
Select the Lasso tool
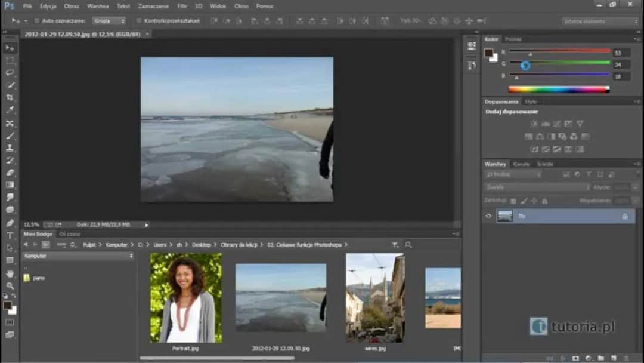8,72
